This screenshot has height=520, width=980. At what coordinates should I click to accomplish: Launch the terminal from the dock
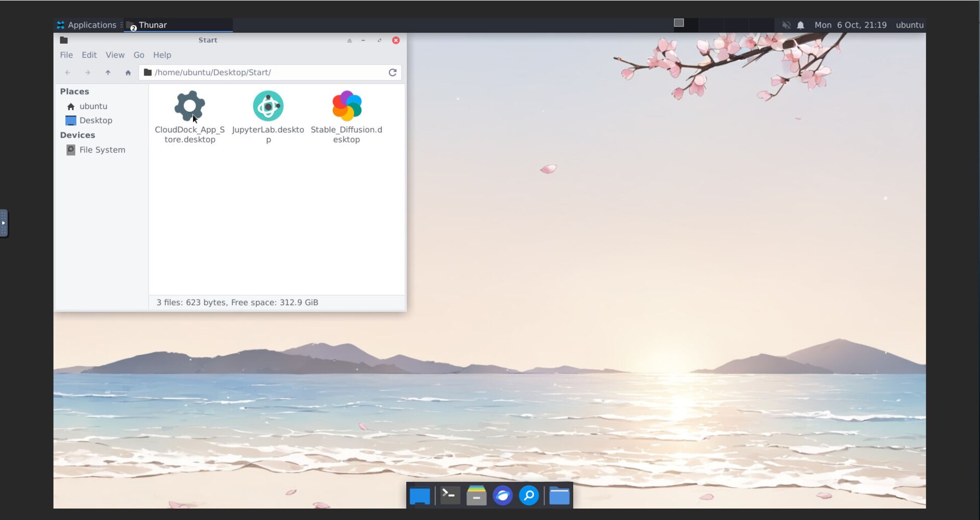pyautogui.click(x=450, y=496)
